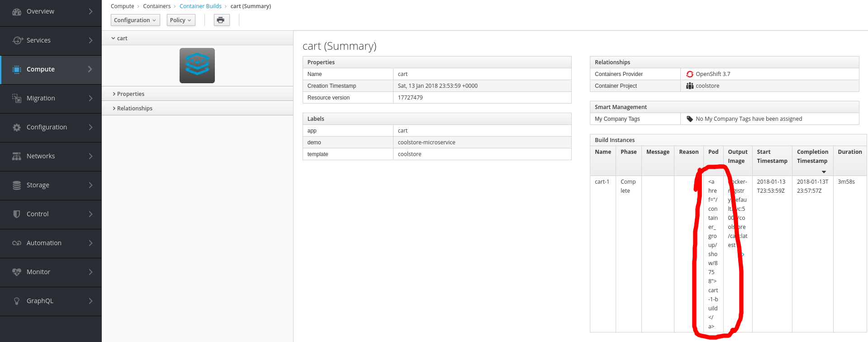
Task: Expand the Storage menu chevron
Action: coord(90,185)
